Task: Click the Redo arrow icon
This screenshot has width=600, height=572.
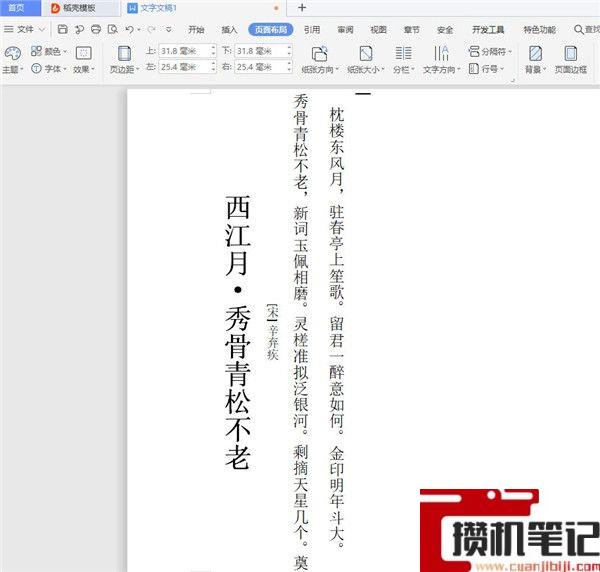Action: [x=152, y=29]
